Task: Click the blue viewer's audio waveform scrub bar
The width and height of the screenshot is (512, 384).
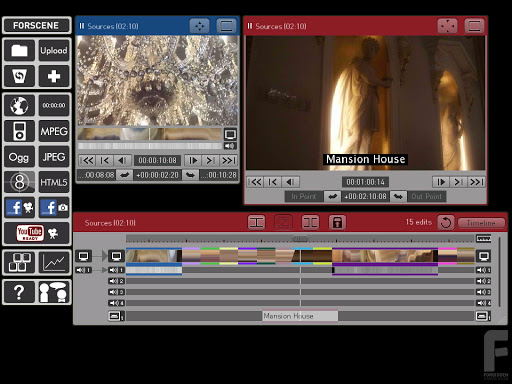Action: pos(150,146)
